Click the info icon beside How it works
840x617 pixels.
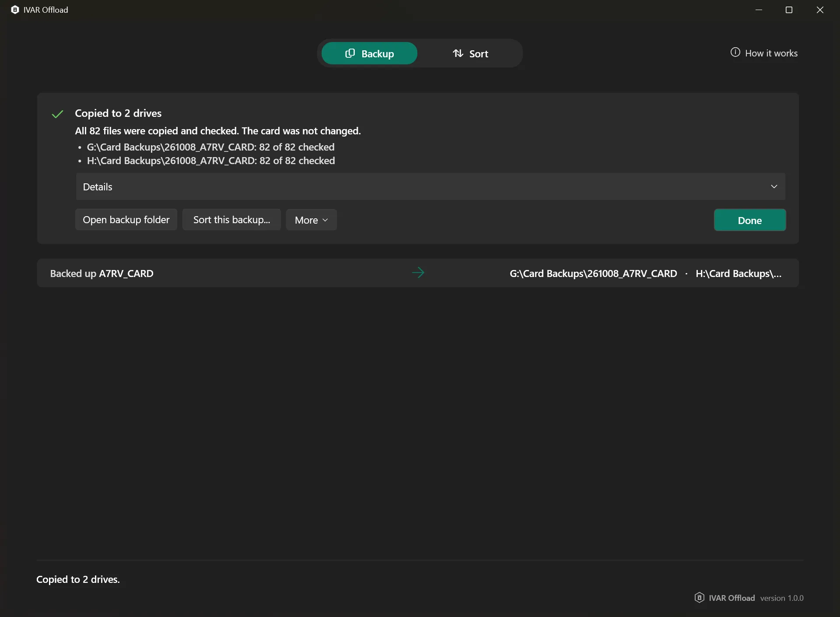(x=735, y=53)
